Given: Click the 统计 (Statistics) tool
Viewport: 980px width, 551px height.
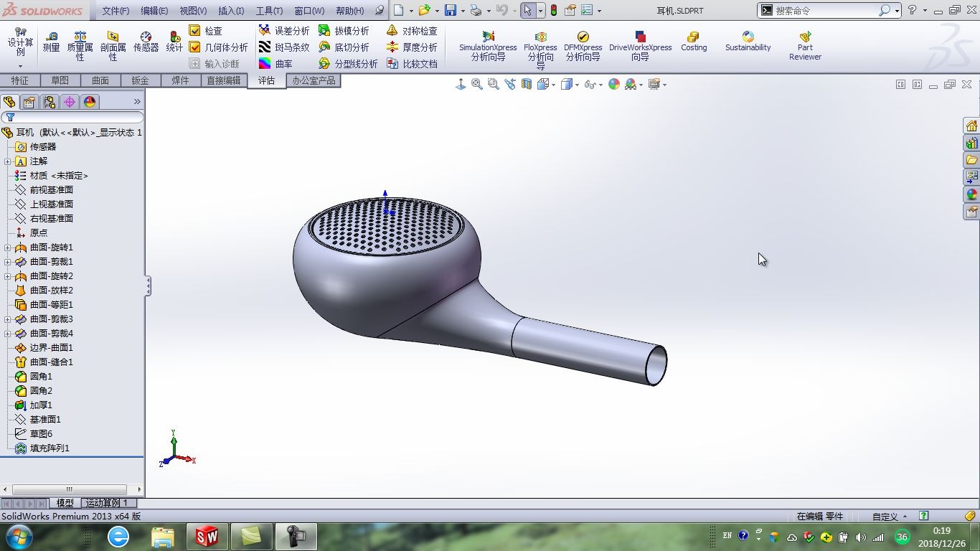Looking at the screenshot, I should click(x=174, y=41).
